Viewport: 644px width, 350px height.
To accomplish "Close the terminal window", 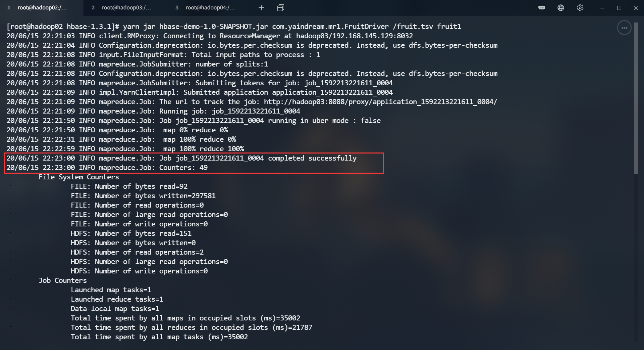I will tap(636, 8).
